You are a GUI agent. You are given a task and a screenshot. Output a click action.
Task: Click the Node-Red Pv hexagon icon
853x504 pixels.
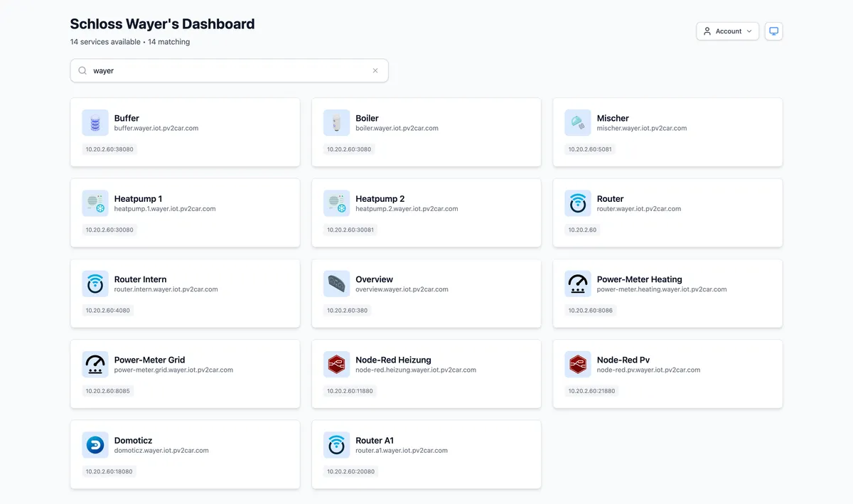(x=578, y=364)
